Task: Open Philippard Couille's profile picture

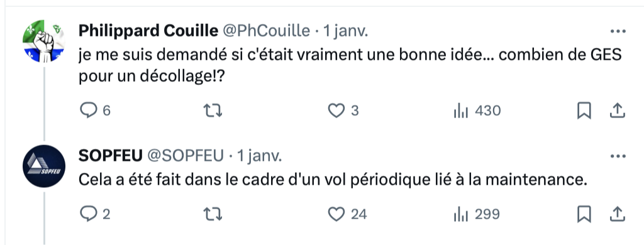Action: [43, 41]
